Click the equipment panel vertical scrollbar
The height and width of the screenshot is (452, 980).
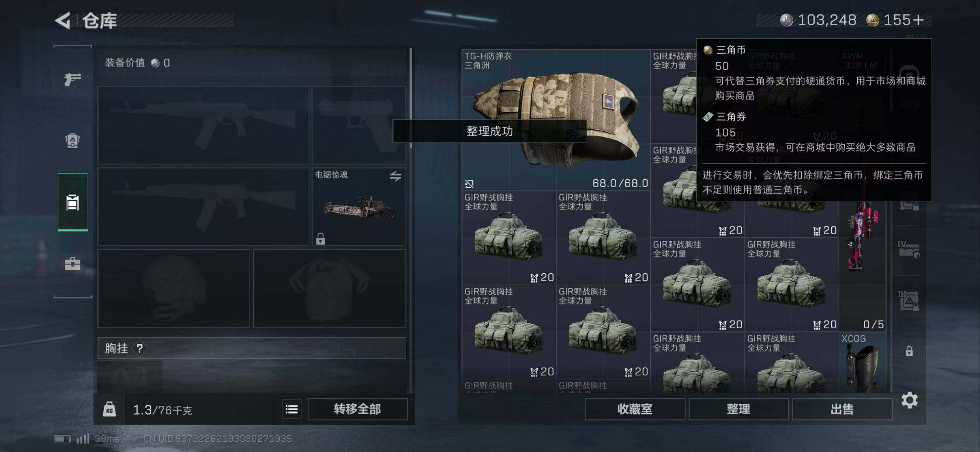tap(411, 98)
